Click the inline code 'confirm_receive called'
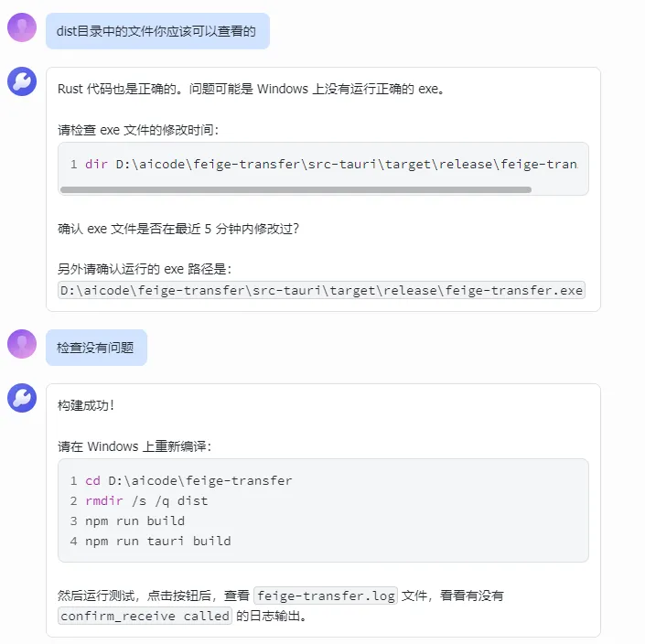Image resolution: width=645 pixels, height=644 pixels. click(145, 616)
